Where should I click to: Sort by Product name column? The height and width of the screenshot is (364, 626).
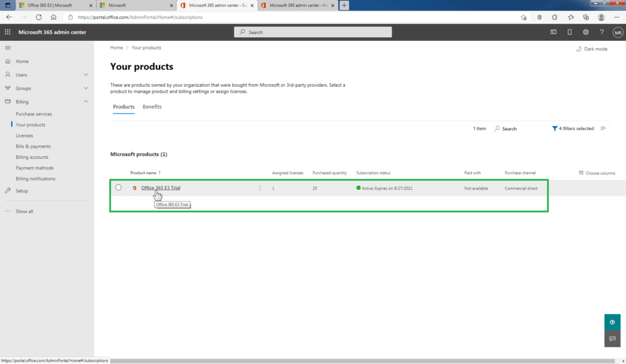pos(145,173)
